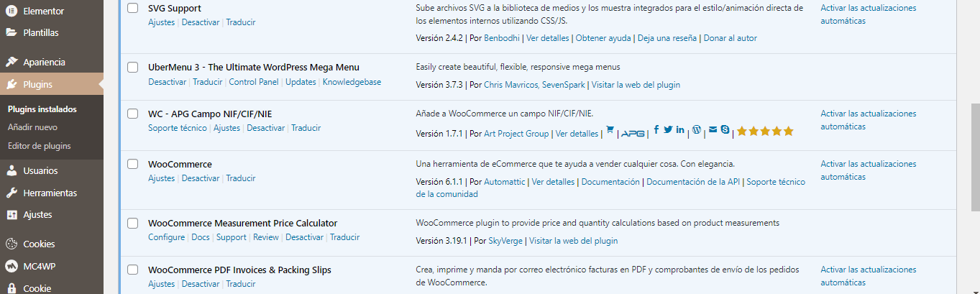Click the Cookie padlock icon
Screen dimensions: 980x294
(12, 288)
